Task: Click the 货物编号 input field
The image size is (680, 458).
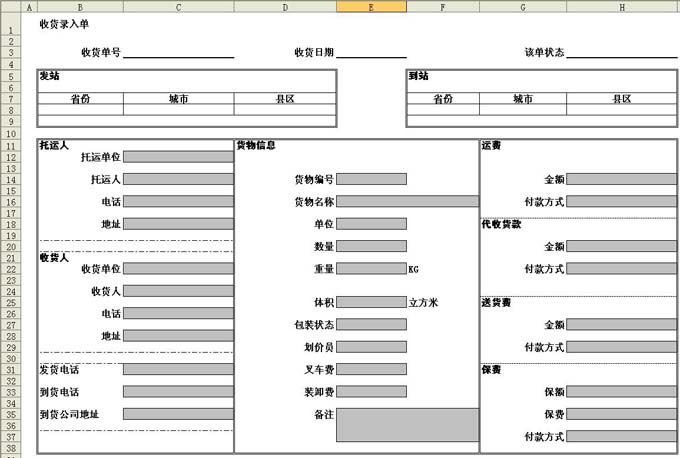Action: tap(371, 180)
